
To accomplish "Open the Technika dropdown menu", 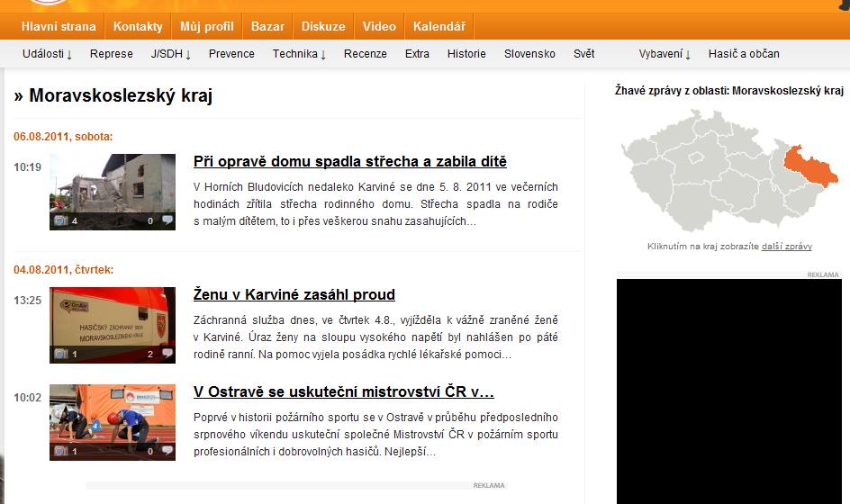I will (x=299, y=54).
